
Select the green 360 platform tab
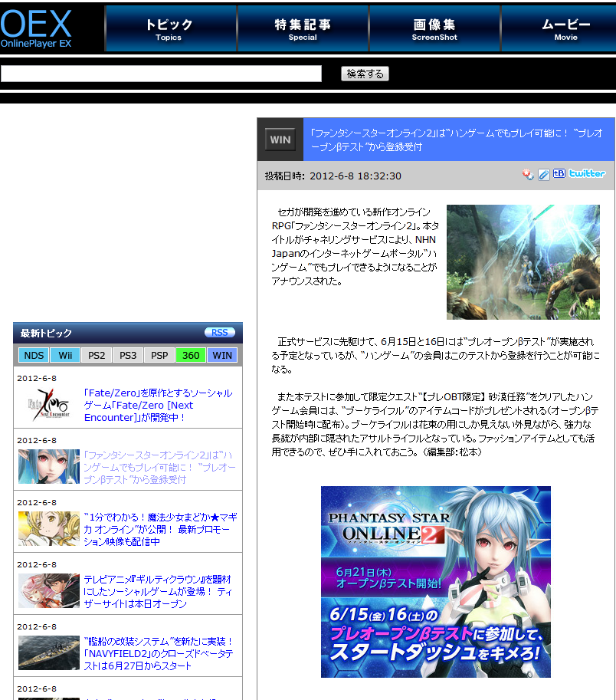pyautogui.click(x=191, y=355)
